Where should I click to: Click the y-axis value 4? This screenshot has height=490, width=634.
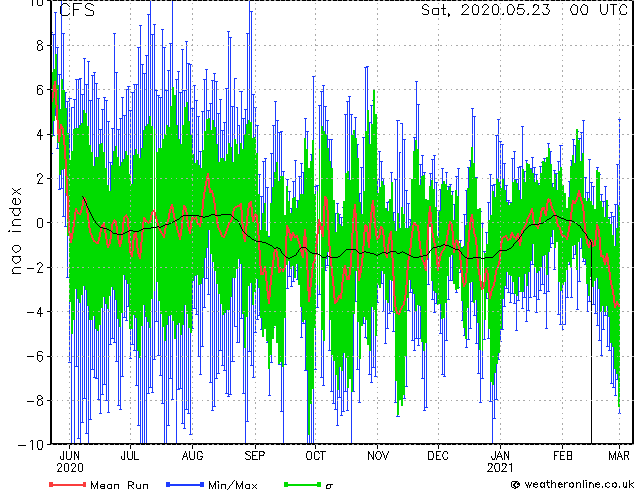[x=40, y=134]
